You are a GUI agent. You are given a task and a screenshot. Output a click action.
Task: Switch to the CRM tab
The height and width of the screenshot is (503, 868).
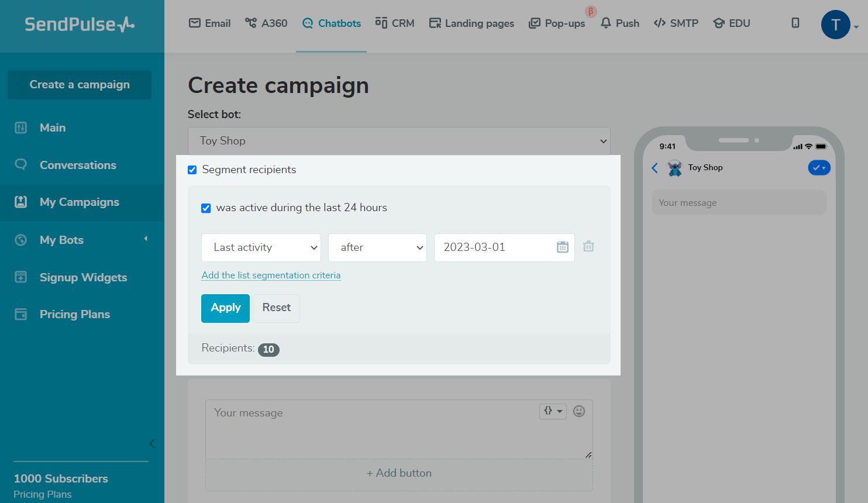[395, 23]
